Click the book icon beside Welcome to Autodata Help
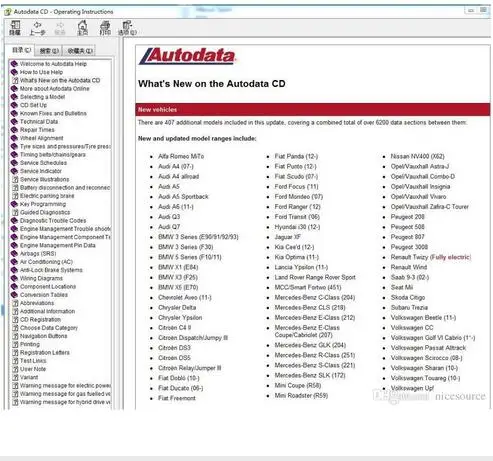 pos(14,64)
